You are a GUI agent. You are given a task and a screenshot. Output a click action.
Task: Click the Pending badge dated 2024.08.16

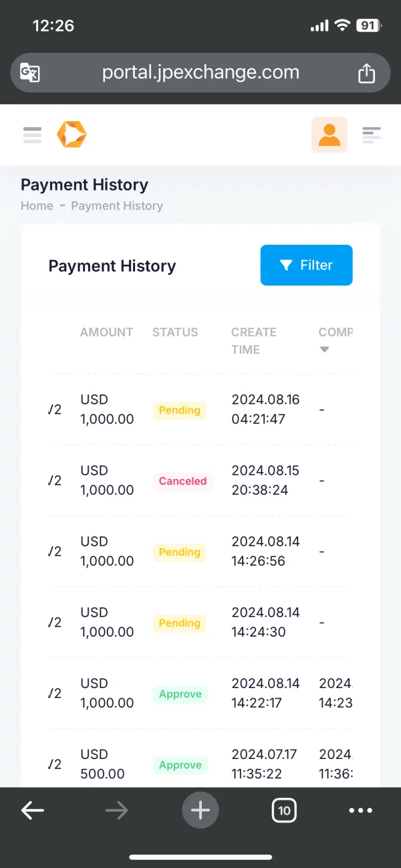tap(179, 410)
